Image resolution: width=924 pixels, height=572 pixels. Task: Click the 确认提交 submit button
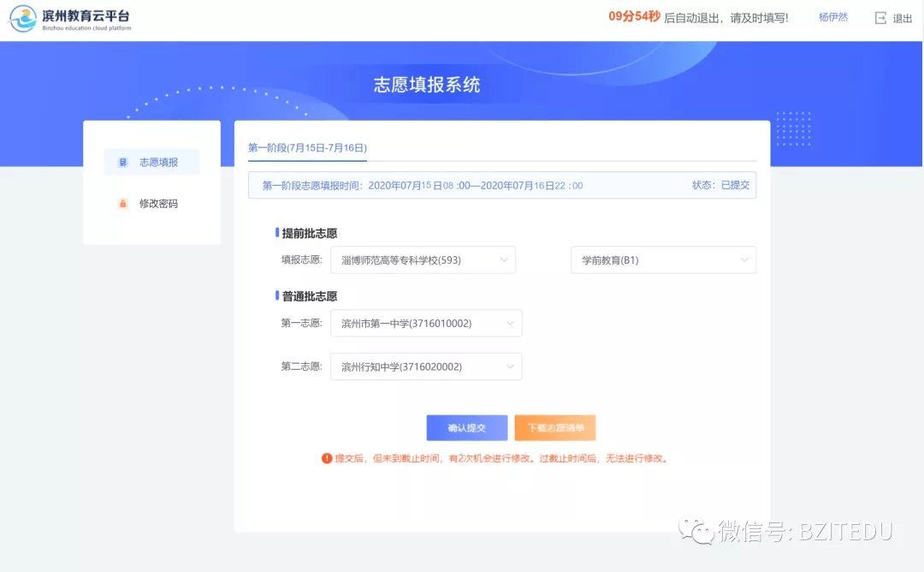(x=466, y=427)
